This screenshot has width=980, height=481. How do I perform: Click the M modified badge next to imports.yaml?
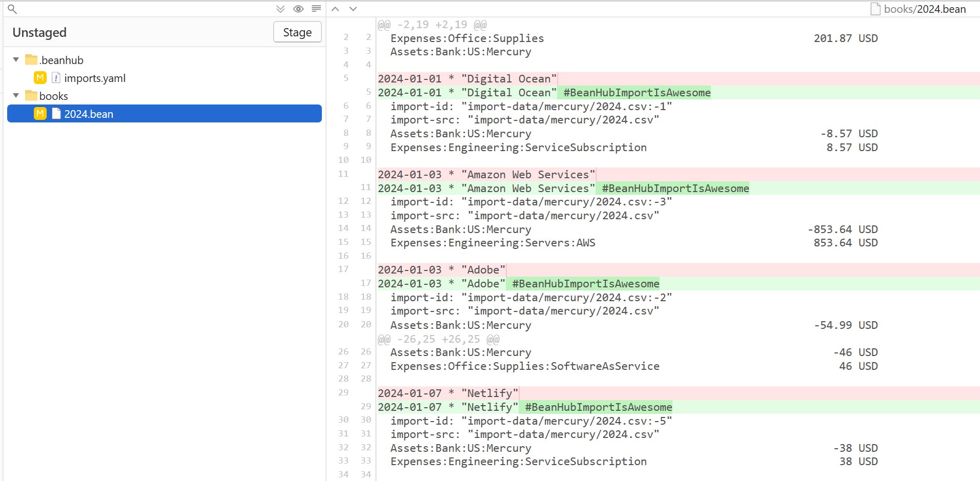[40, 77]
